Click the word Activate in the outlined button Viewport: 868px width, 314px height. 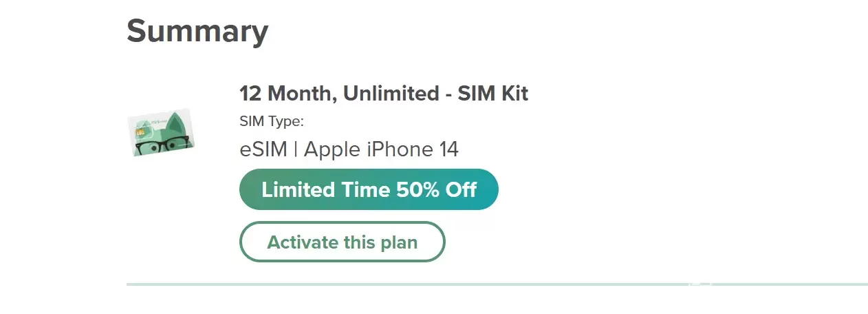tap(302, 242)
